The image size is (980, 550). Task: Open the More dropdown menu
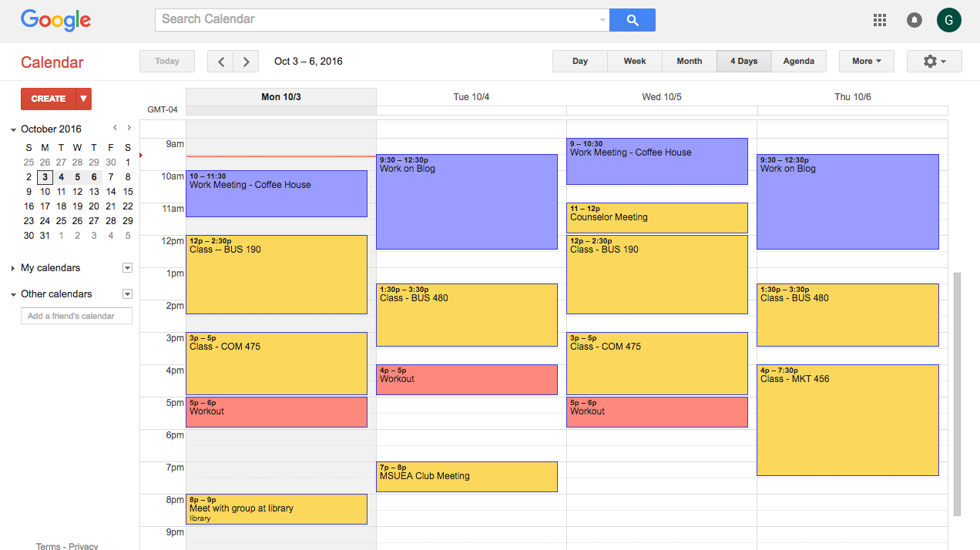pos(867,62)
